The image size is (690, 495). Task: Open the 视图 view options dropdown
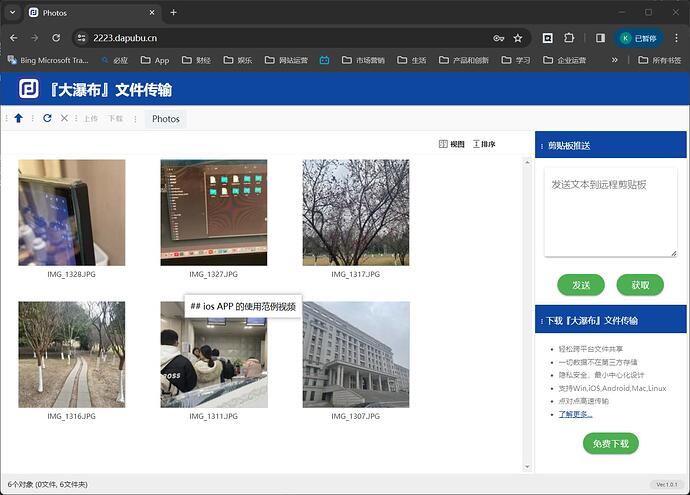[452, 144]
